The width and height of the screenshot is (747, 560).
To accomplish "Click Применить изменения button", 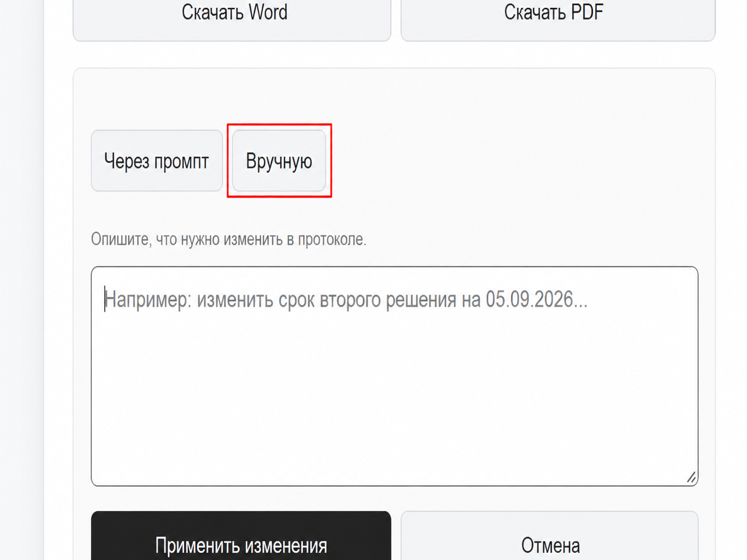I will pyautogui.click(x=241, y=536).
